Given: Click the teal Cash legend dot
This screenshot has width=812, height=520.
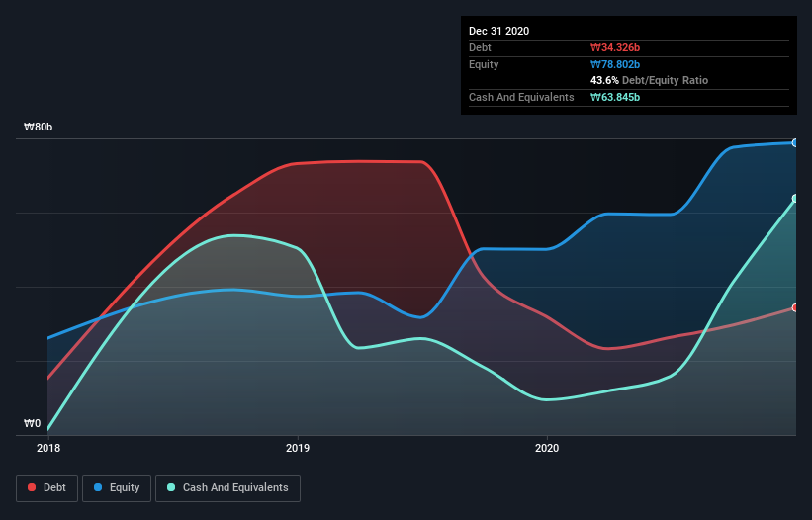Looking at the screenshot, I should (171, 487).
